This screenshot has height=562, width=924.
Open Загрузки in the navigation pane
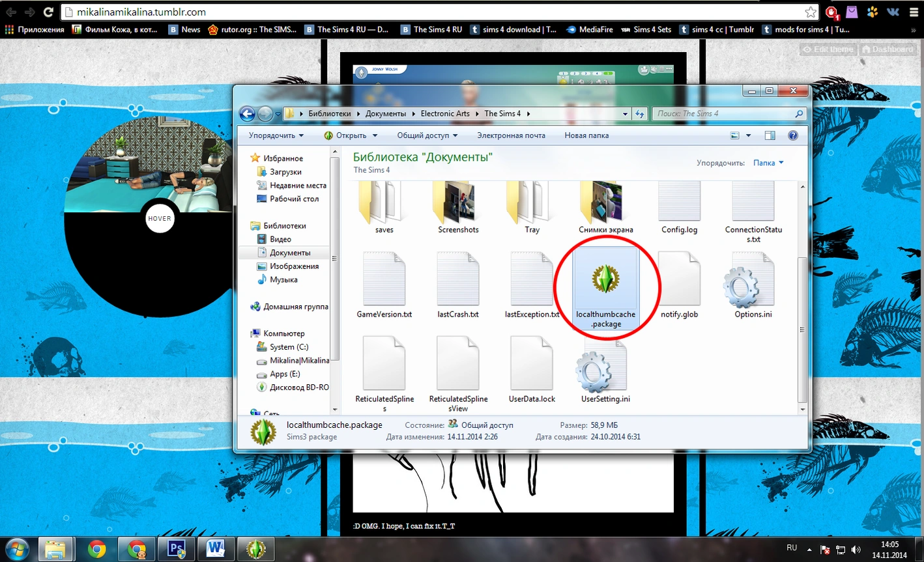coord(285,172)
